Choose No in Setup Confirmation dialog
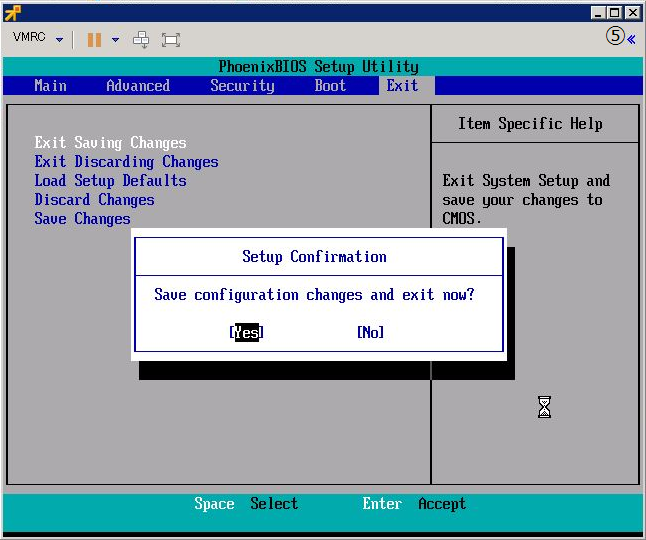 [370, 333]
